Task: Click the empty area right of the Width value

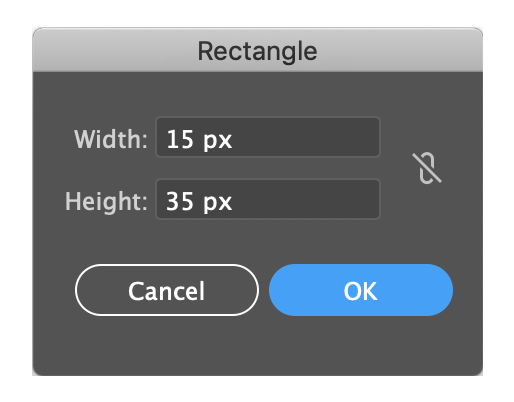Action: tap(305, 137)
